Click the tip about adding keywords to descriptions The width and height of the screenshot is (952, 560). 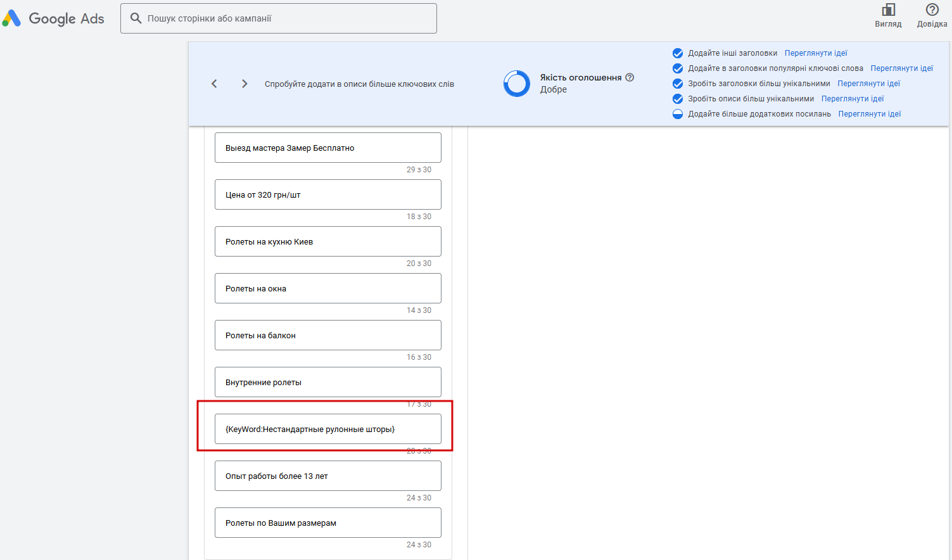coord(359,84)
